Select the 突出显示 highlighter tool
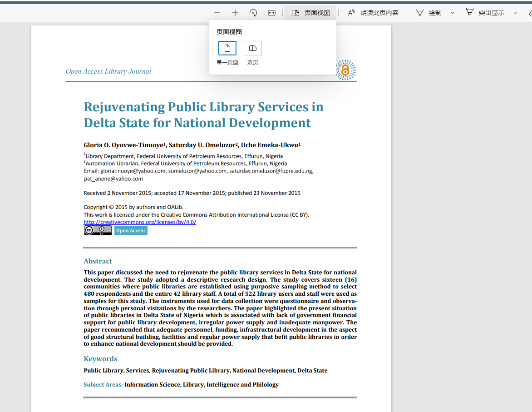 pyautogui.click(x=485, y=13)
